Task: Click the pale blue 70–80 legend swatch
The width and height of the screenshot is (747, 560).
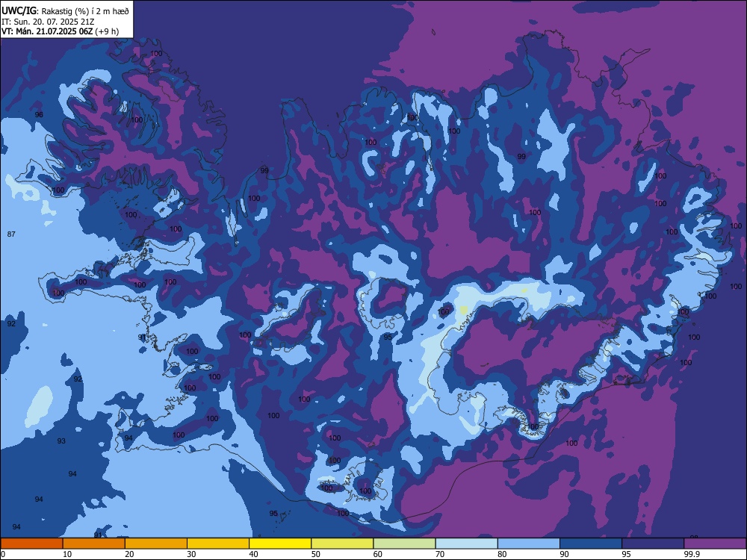Action: click(466, 544)
